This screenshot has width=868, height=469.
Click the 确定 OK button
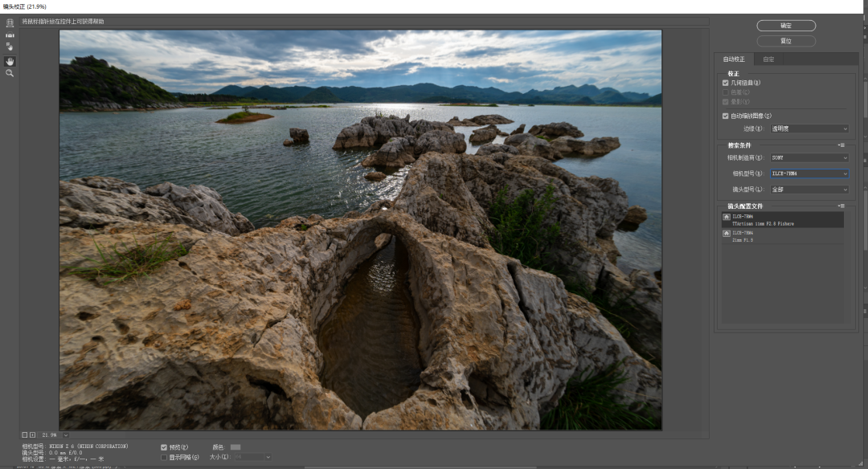[786, 26]
